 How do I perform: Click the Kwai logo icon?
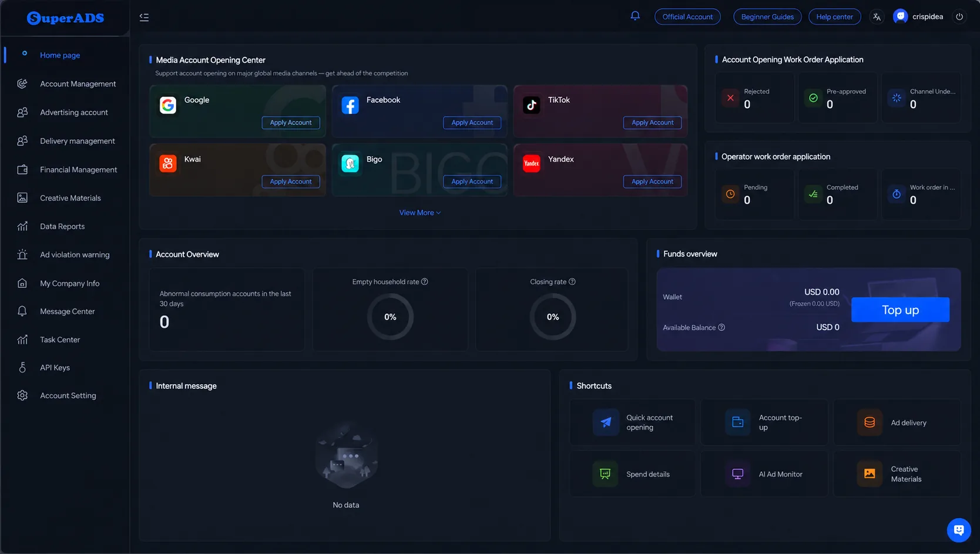click(168, 163)
